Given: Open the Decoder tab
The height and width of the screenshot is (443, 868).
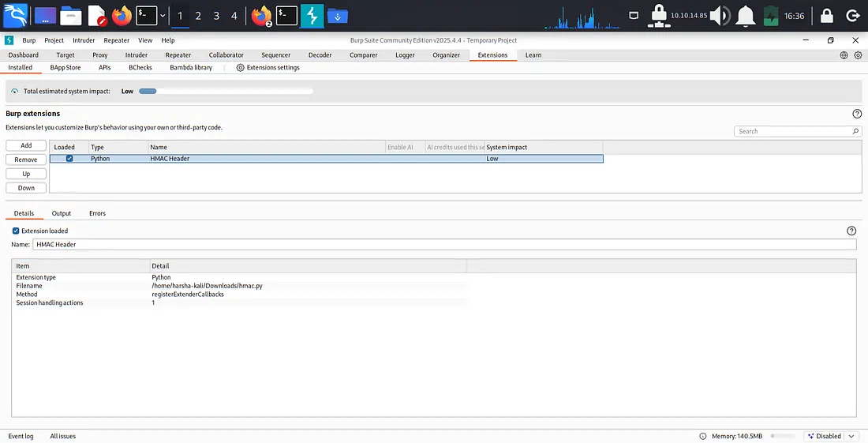Looking at the screenshot, I should click(x=320, y=54).
